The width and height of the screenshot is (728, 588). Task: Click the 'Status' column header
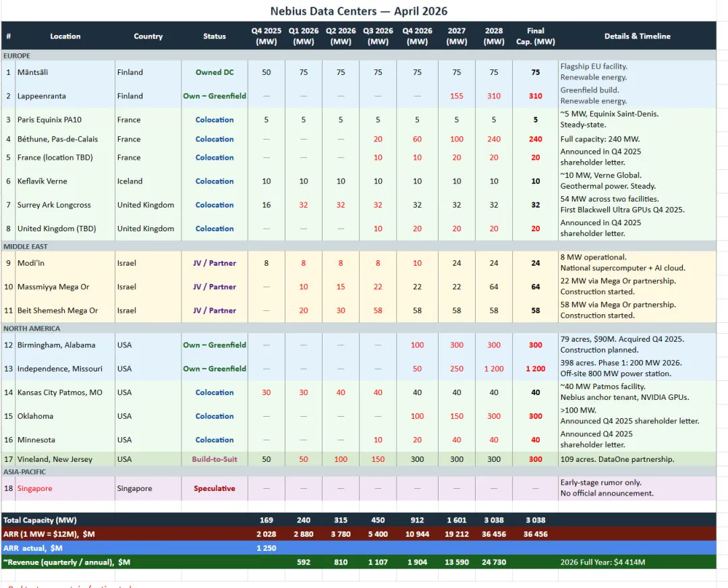(215, 36)
